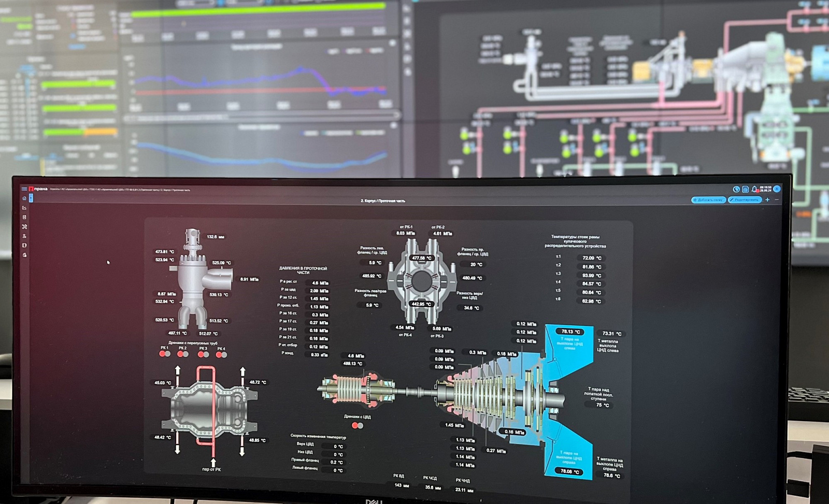Click the 477.58 °C reading on the flange diagram
This screenshot has height=504, width=829.
(x=421, y=257)
